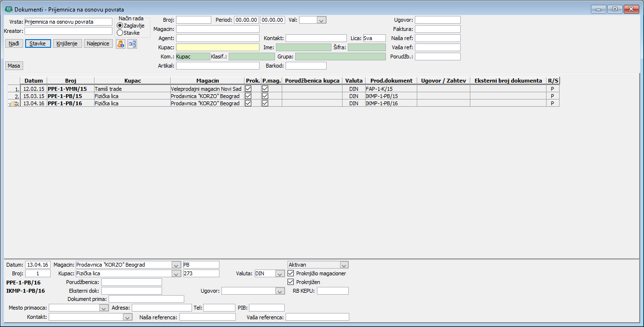
Task: Click the date cell 15.03.15
Action: coord(33,96)
